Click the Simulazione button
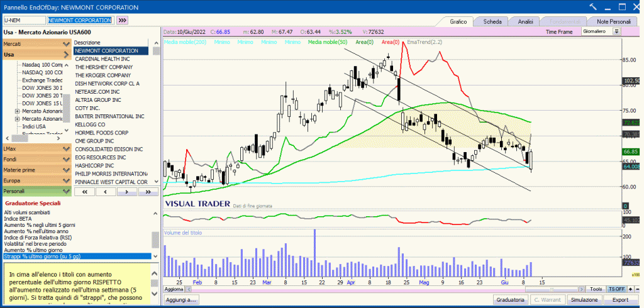This screenshot has height=308, width=644. 586,300
